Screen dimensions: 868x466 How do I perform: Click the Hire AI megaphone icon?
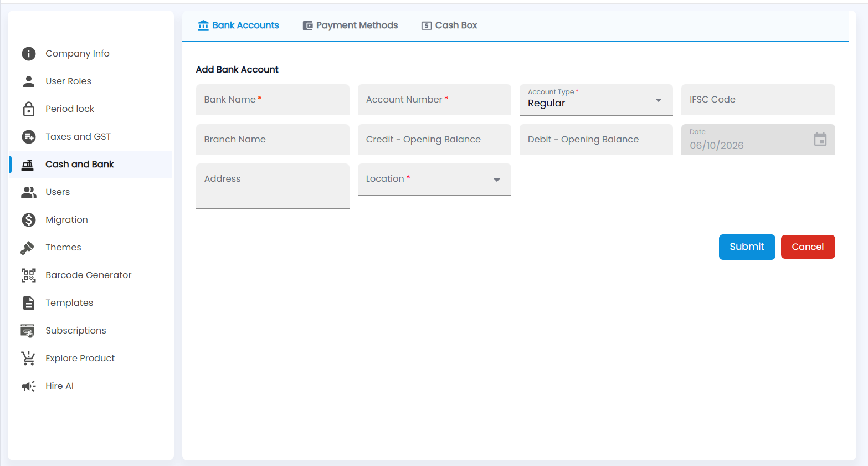point(29,386)
